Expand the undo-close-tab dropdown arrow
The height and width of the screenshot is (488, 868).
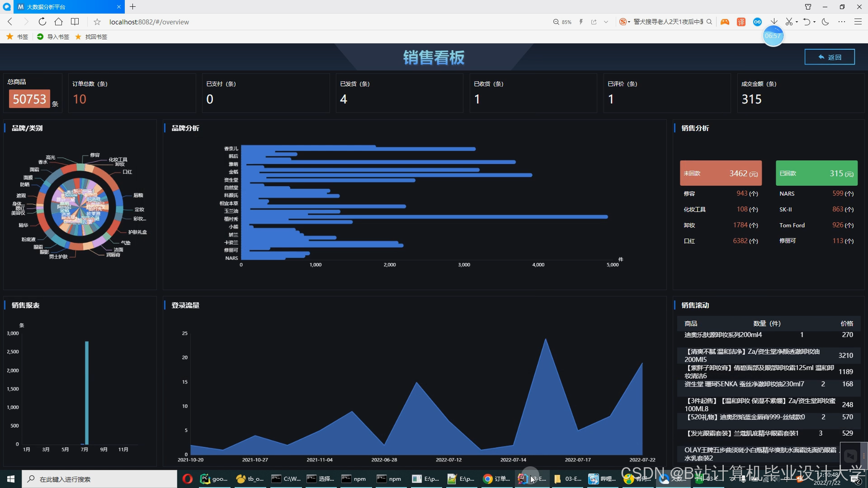point(814,22)
